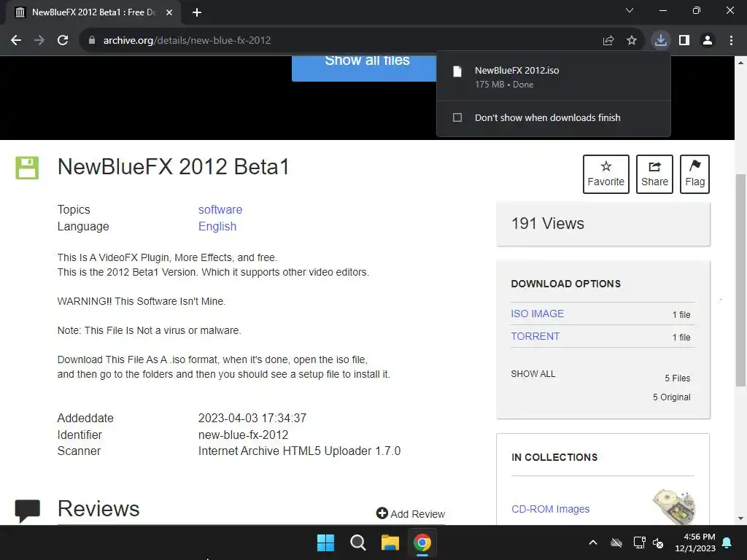Click the muted volume tray icon
This screenshot has height=560, width=747.
click(x=658, y=542)
